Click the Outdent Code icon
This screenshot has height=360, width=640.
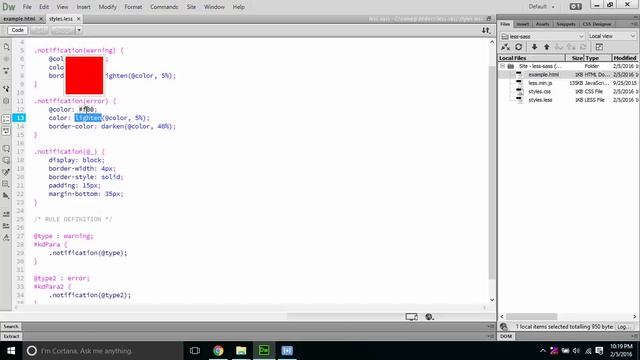[x=6, y=226]
